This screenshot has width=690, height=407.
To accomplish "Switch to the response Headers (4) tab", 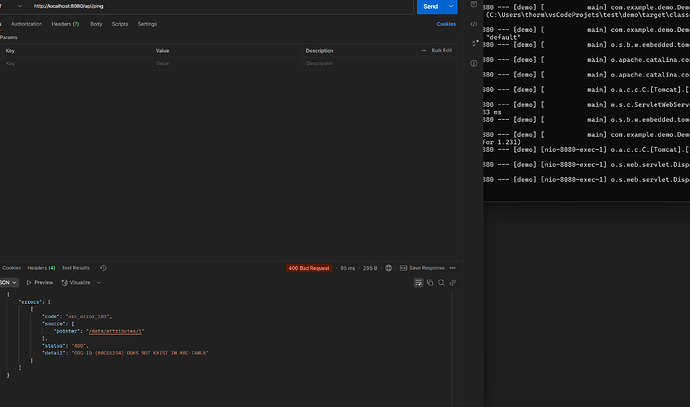I will 41,268.
